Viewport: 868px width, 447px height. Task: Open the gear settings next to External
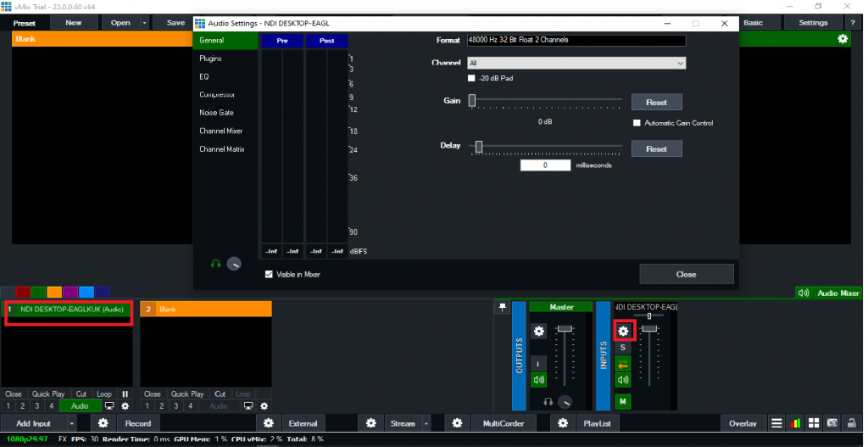tap(269, 423)
